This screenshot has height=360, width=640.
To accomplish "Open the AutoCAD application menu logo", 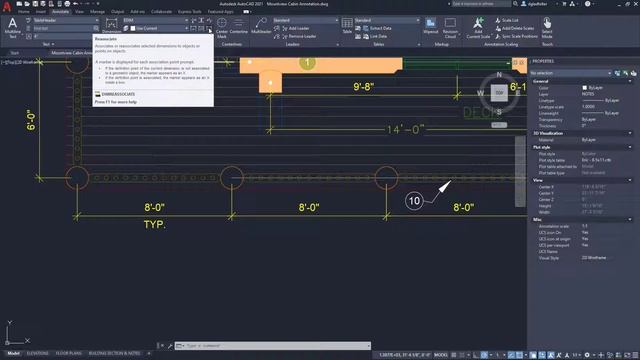I will pos(7,7).
